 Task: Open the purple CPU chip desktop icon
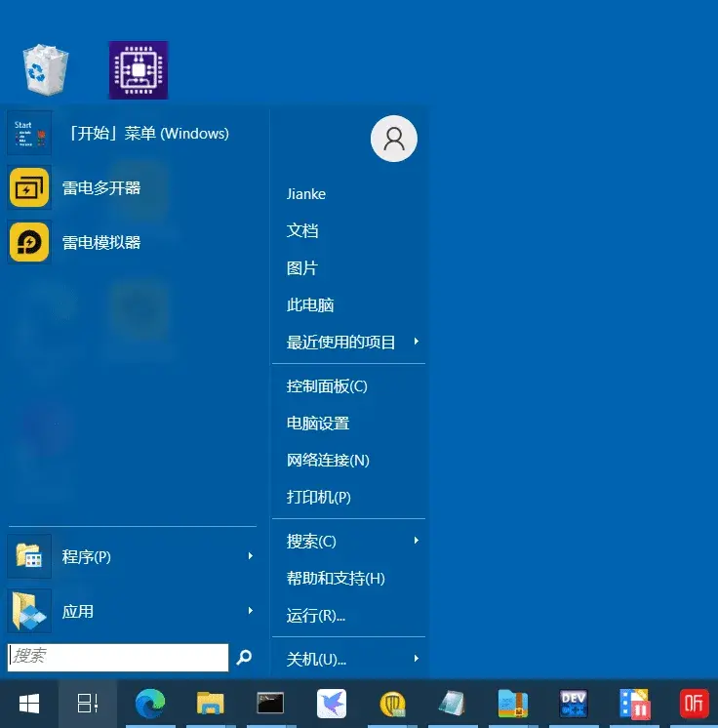pos(139,70)
